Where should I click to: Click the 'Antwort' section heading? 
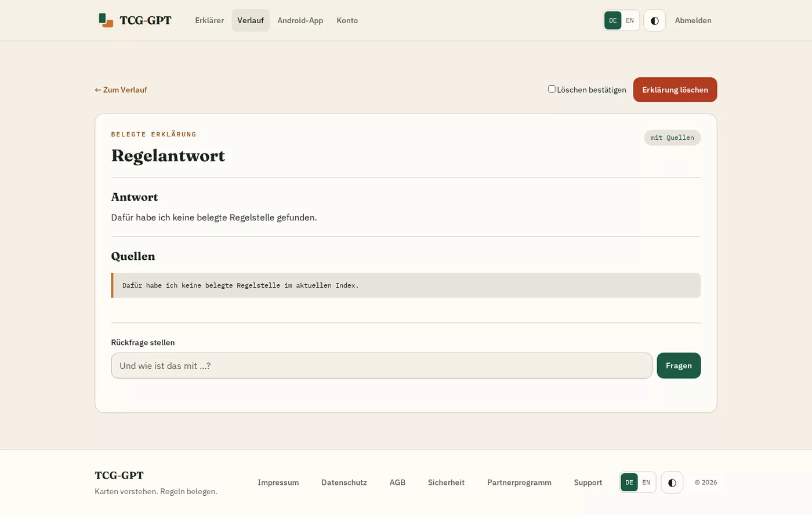tap(135, 197)
